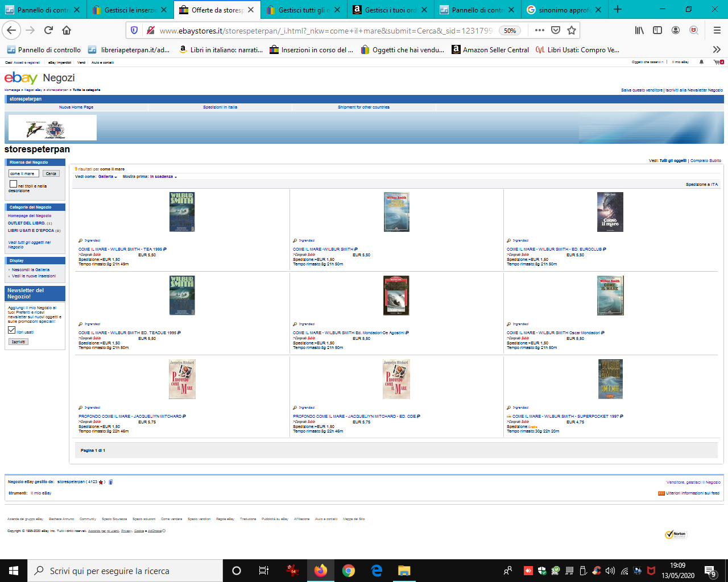The image size is (728, 582).
Task: Switch to 'Gestisci le inserzioni' tab
Action: 131,10
